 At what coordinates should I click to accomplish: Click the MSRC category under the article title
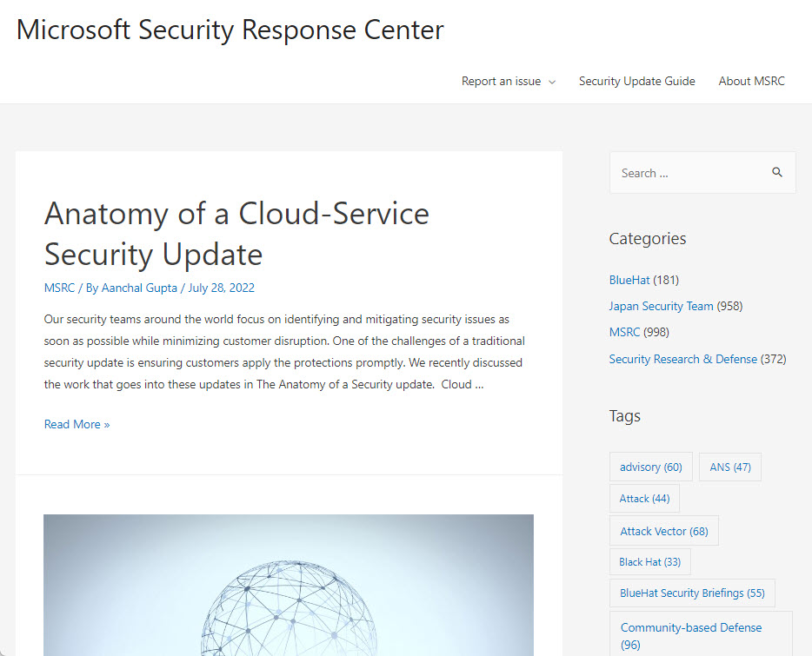click(60, 288)
